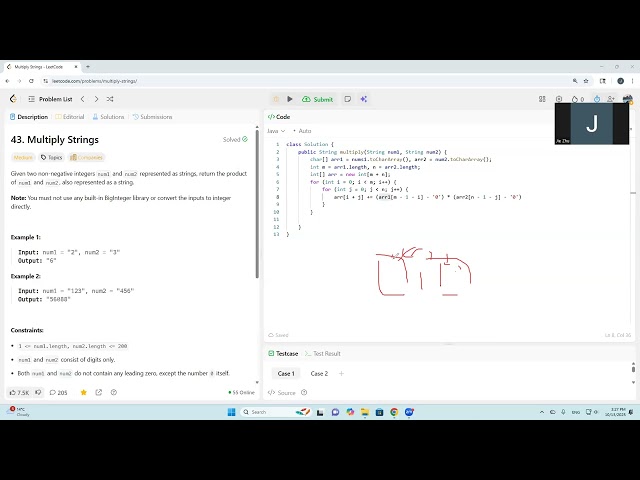640x480 pixels.
Task: Select the Case 2 testcase
Action: coord(319,373)
